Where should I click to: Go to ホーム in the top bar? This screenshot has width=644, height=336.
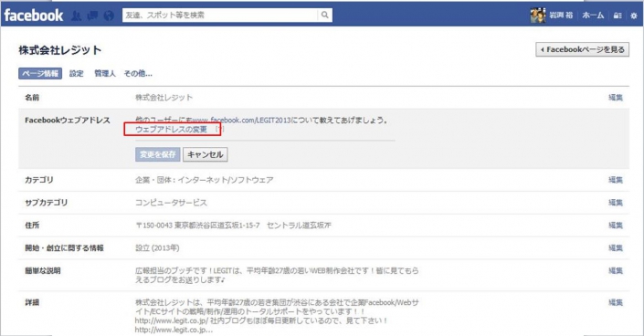pyautogui.click(x=593, y=16)
